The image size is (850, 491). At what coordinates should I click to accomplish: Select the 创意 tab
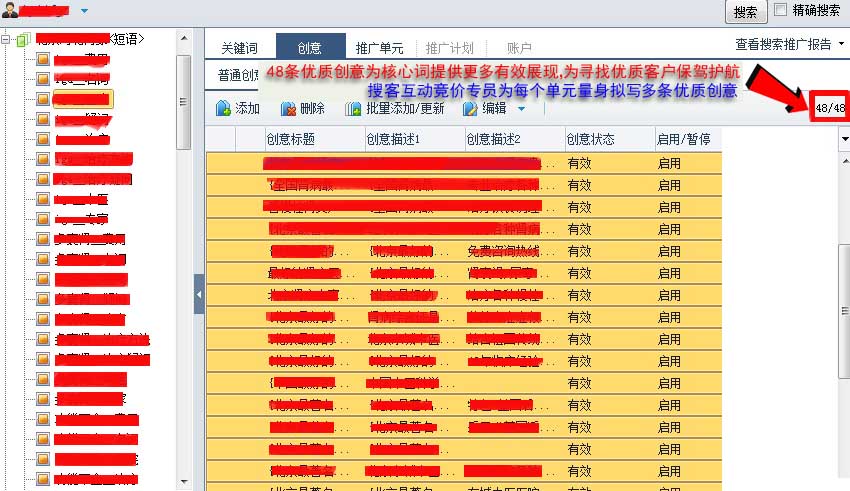309,47
